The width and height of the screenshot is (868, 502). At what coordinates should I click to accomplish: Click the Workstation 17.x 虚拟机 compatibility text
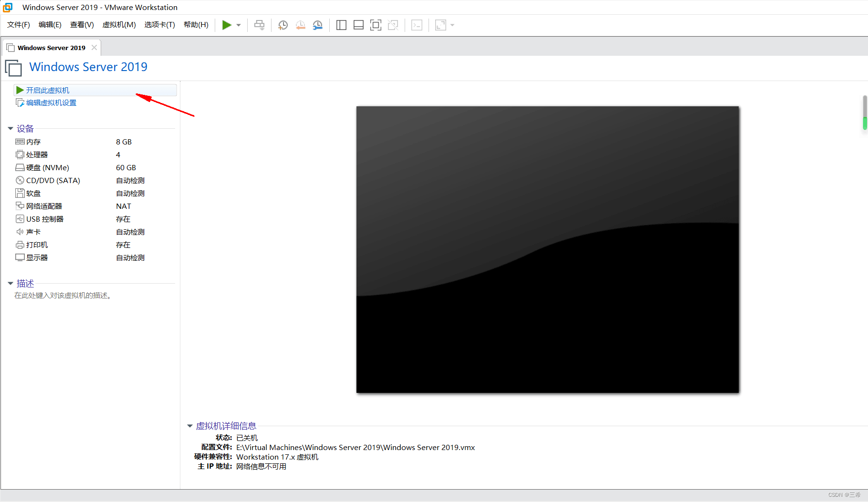click(277, 457)
